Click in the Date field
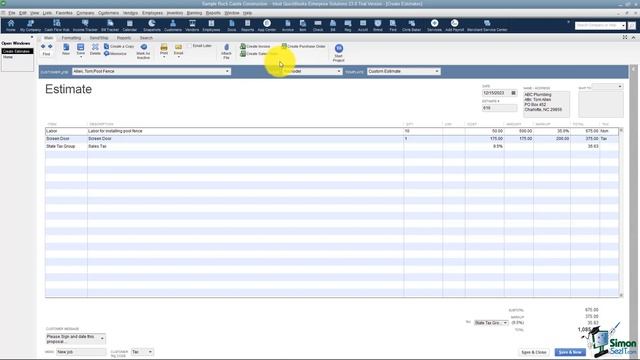This screenshot has height=360, width=640. tap(496, 93)
